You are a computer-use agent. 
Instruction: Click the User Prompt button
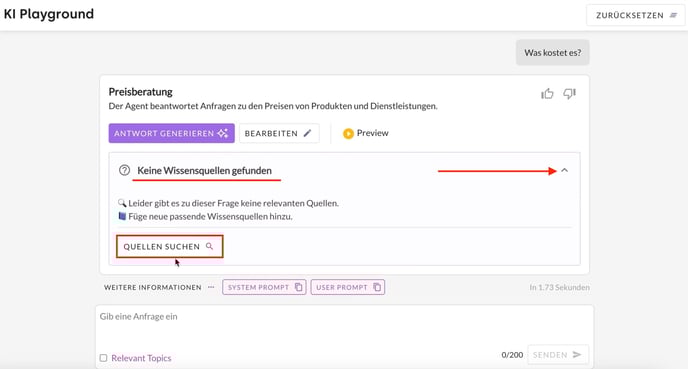(348, 287)
